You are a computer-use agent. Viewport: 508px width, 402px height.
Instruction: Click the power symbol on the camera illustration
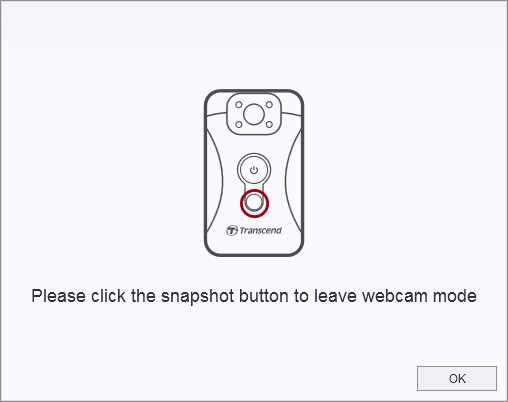(x=254, y=170)
